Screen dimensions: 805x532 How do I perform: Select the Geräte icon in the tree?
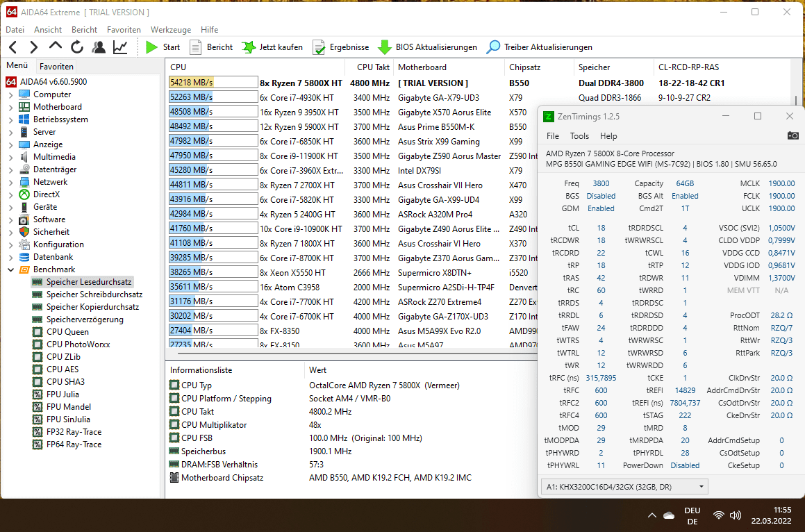(x=24, y=207)
